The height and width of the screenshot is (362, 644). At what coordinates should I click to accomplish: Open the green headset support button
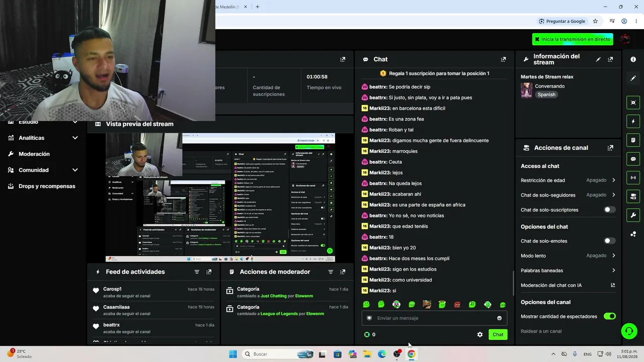[629, 331]
